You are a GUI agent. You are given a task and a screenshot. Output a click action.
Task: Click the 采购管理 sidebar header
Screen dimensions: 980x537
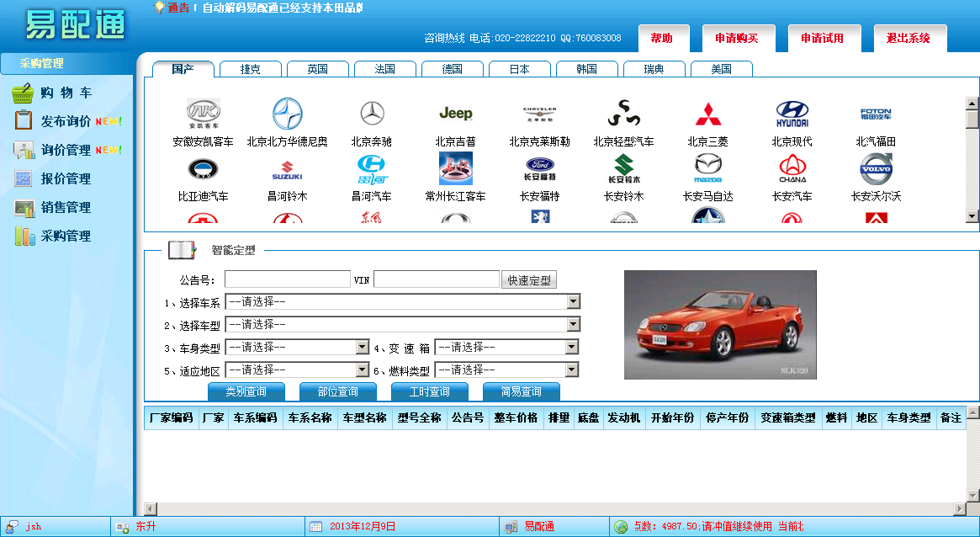coord(66,64)
